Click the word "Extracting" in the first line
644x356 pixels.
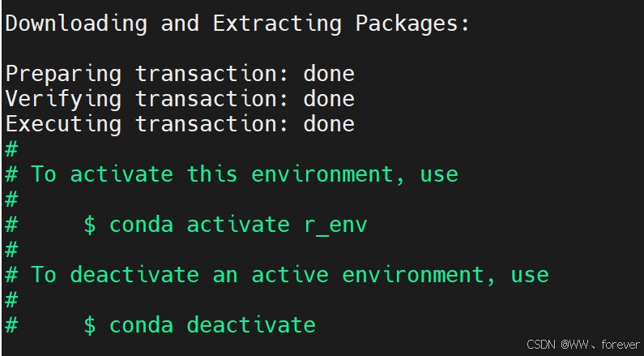277,24
